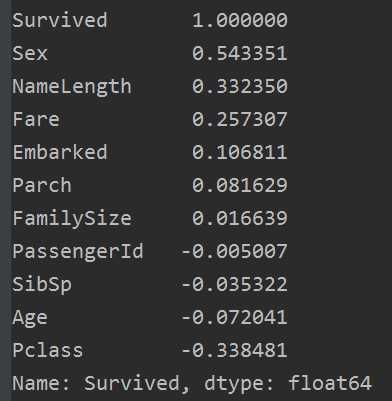
Task: Select the Parch value 0.081629
Action: click(x=240, y=185)
